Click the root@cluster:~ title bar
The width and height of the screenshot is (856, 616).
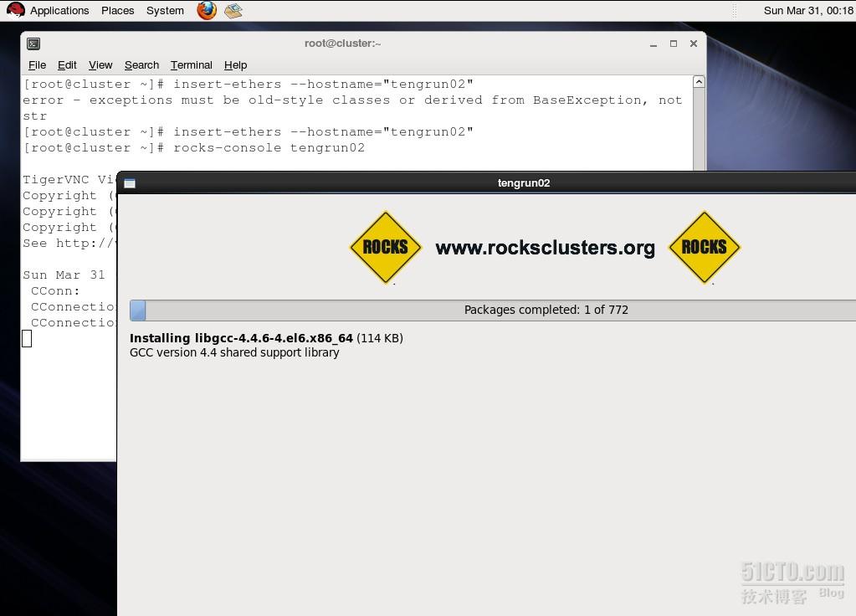(342, 44)
